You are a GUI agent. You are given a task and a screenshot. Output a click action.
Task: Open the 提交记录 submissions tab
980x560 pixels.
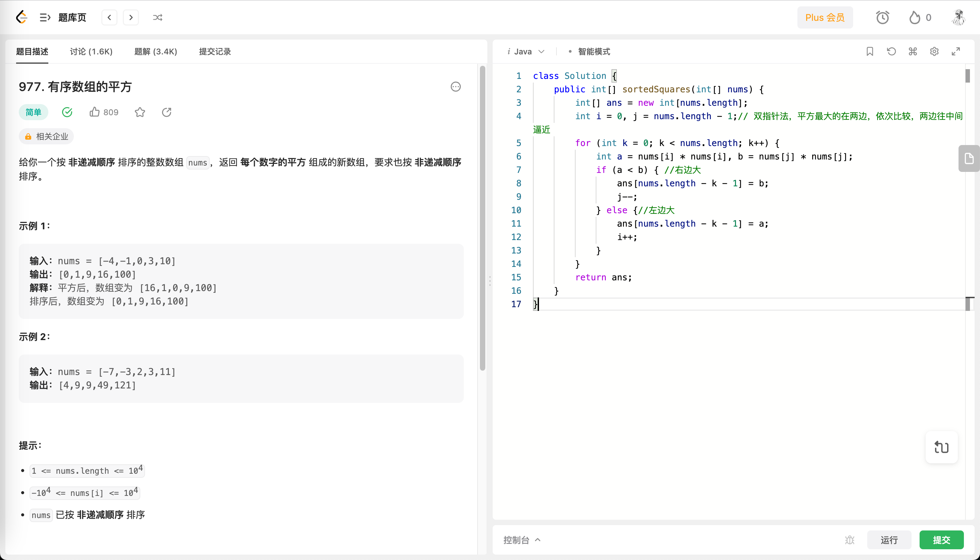[214, 52]
